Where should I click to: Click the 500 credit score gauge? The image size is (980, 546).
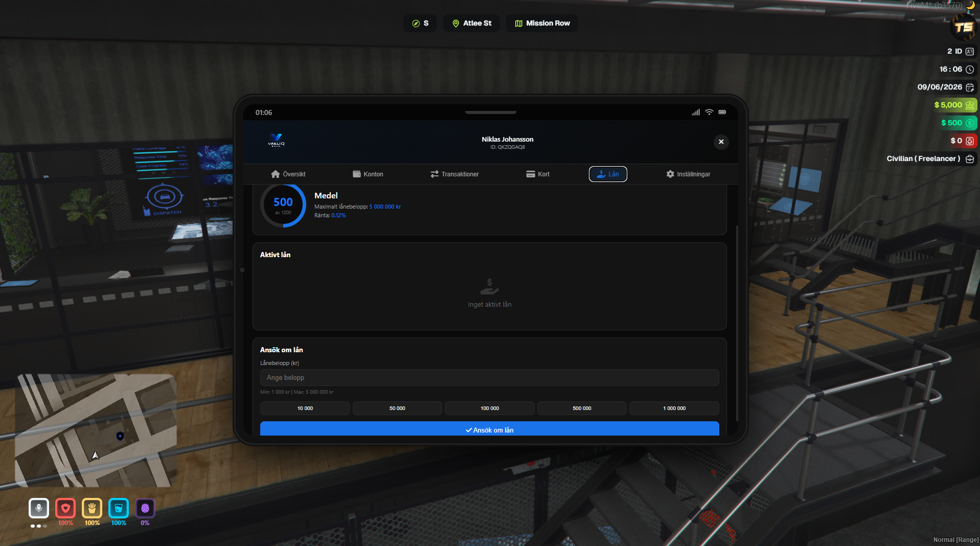(x=283, y=205)
